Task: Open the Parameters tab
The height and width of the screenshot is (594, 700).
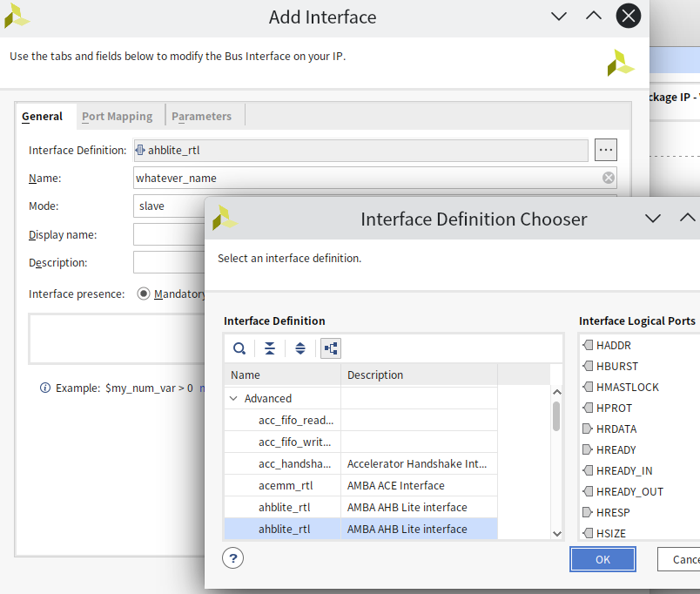Action: (201, 116)
